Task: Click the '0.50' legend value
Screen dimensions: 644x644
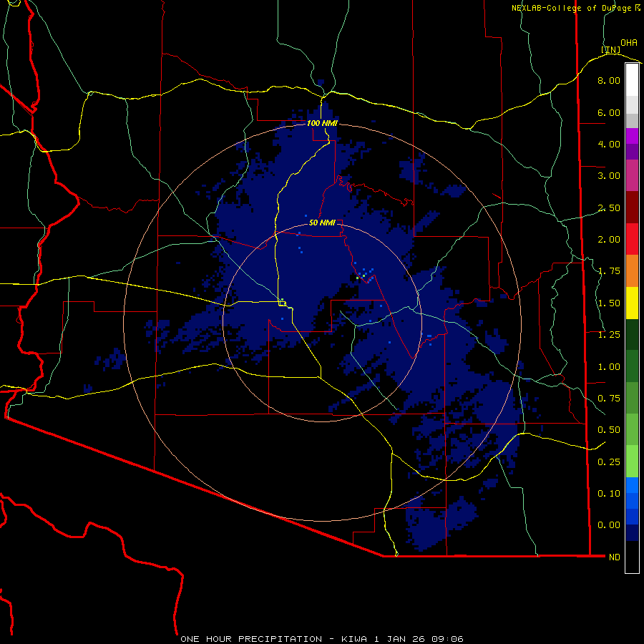Action: point(609,430)
